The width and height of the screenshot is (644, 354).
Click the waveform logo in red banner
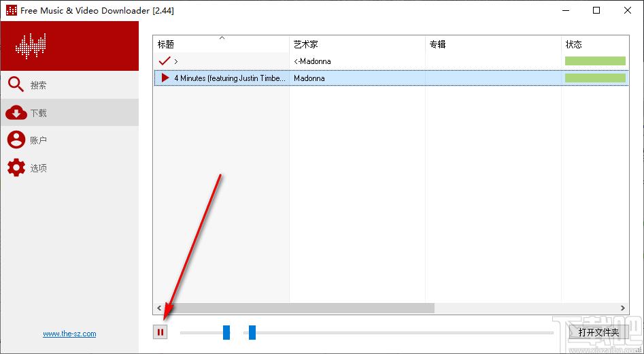(31, 46)
